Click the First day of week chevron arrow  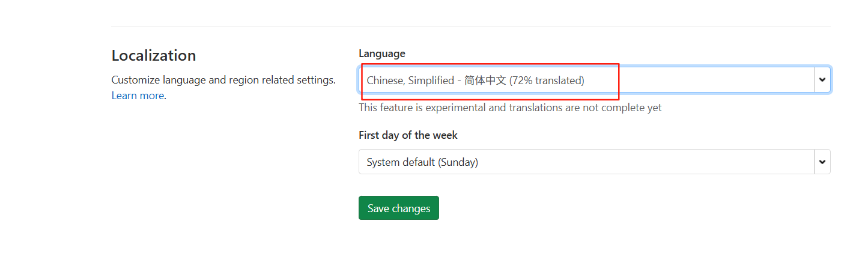822,162
